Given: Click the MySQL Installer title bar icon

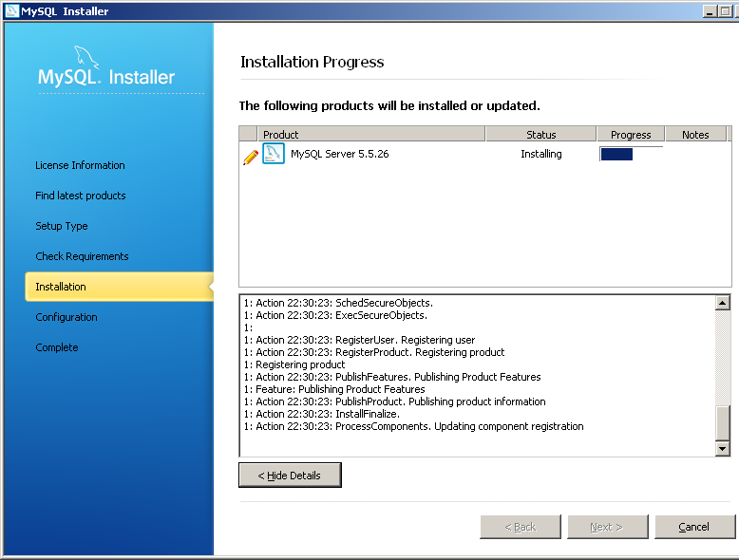Looking at the screenshot, I should pyautogui.click(x=11, y=10).
